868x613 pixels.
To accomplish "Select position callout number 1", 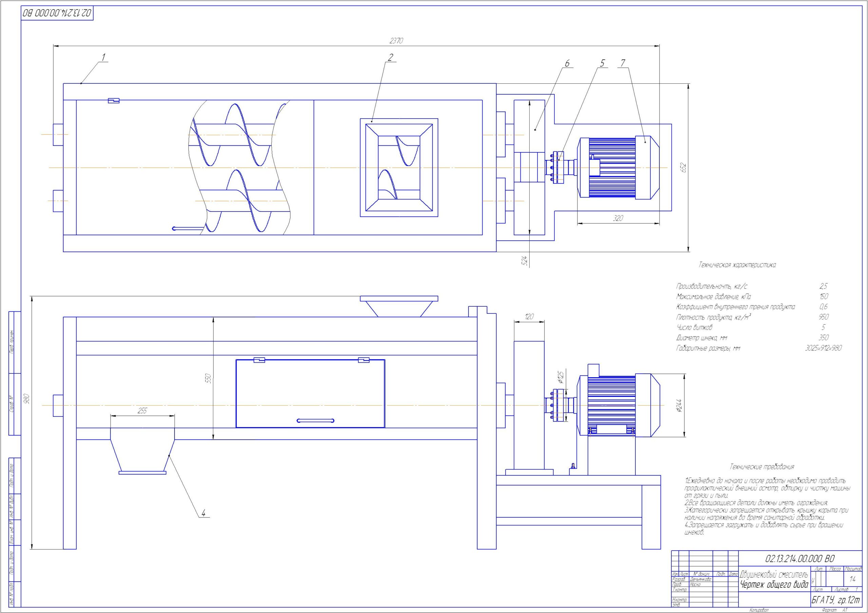I will pyautogui.click(x=104, y=58).
